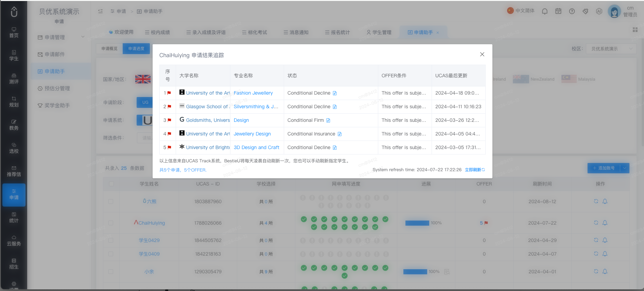Click ChaiHuiying's 100% progress bar
Viewport: 644px width, 291px height.
(x=417, y=223)
